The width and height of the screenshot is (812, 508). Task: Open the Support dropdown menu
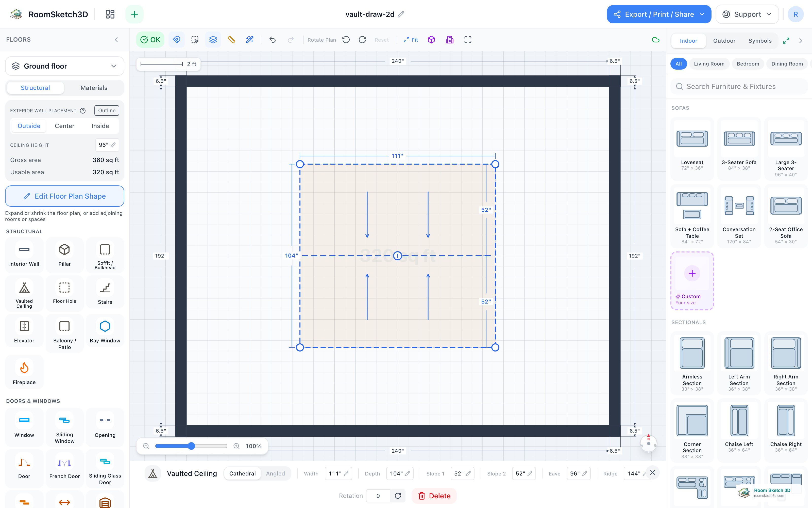747,14
